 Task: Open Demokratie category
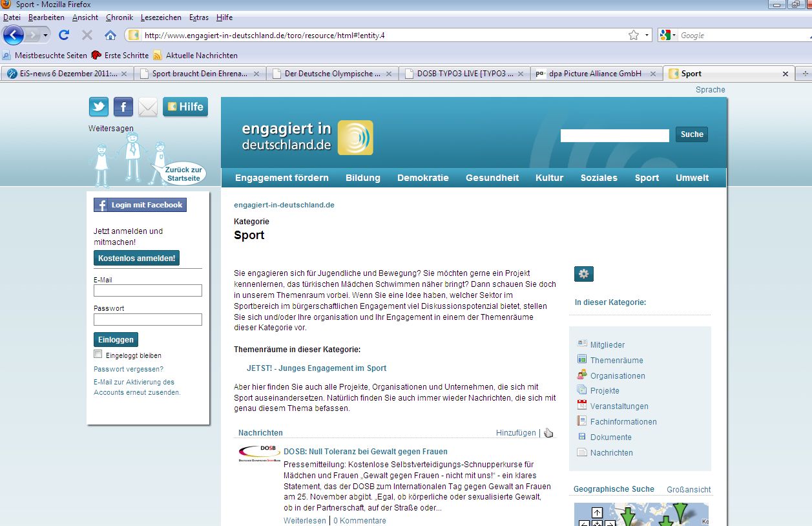click(x=423, y=178)
